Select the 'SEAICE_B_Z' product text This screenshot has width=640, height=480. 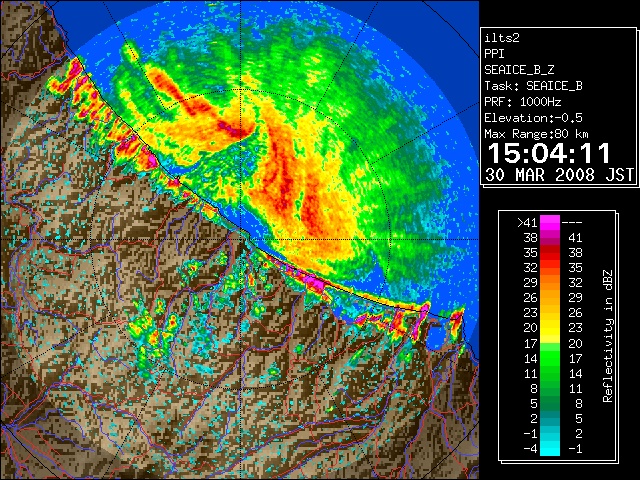(519, 70)
